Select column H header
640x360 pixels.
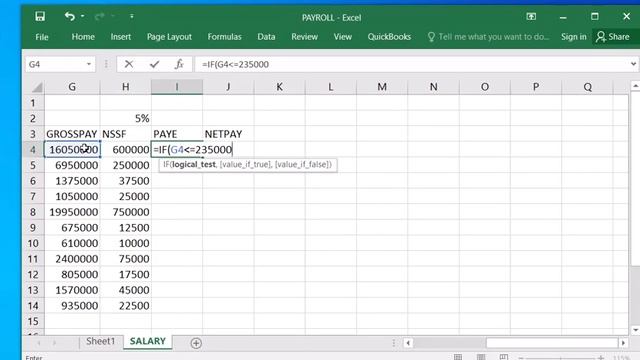[x=125, y=87]
